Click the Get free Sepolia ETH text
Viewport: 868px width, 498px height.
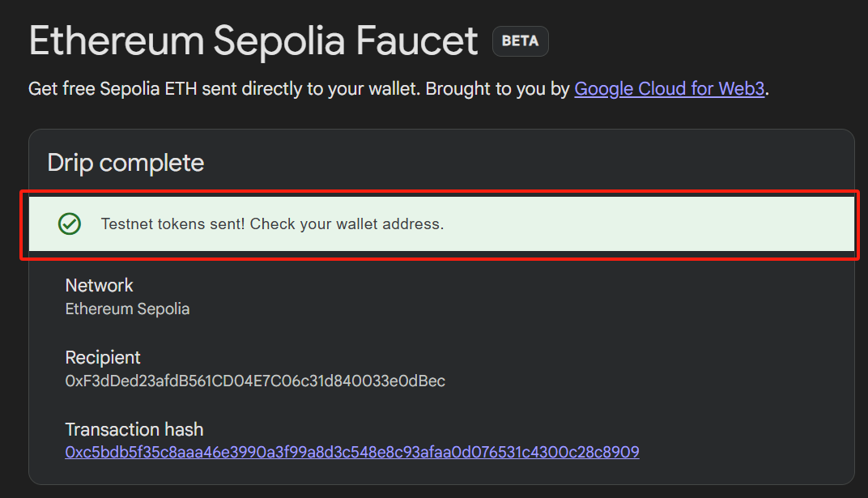click(x=113, y=88)
